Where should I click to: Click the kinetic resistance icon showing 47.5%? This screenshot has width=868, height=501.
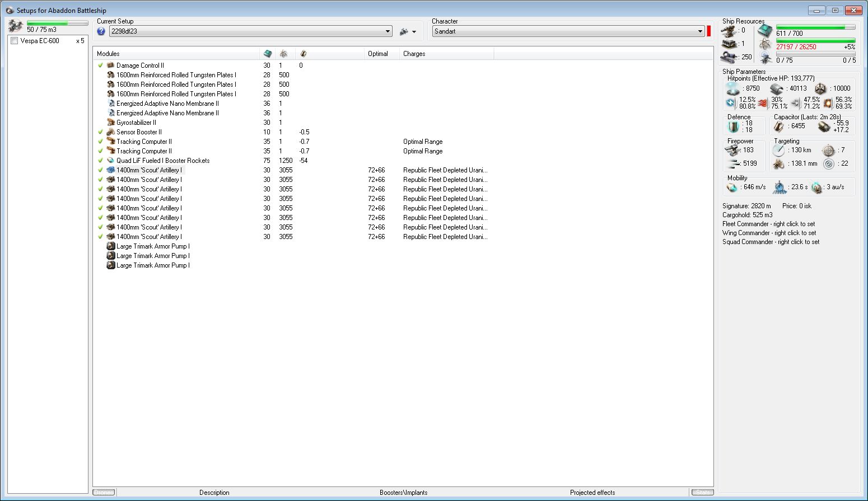click(795, 103)
